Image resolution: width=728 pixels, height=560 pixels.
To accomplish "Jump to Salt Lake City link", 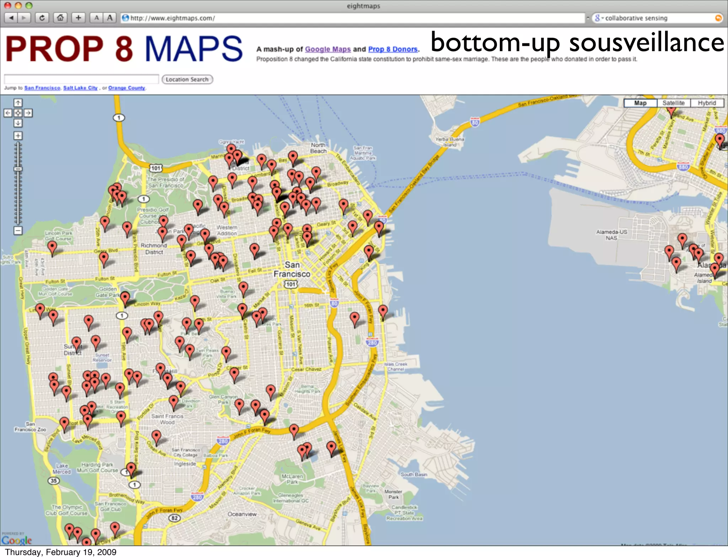I will point(80,88).
